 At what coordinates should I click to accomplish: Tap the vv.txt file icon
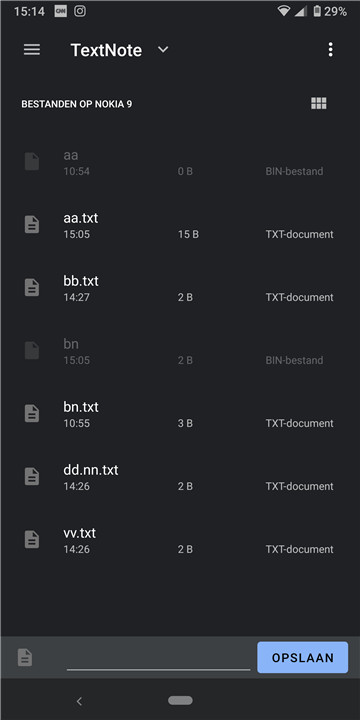(x=32, y=540)
